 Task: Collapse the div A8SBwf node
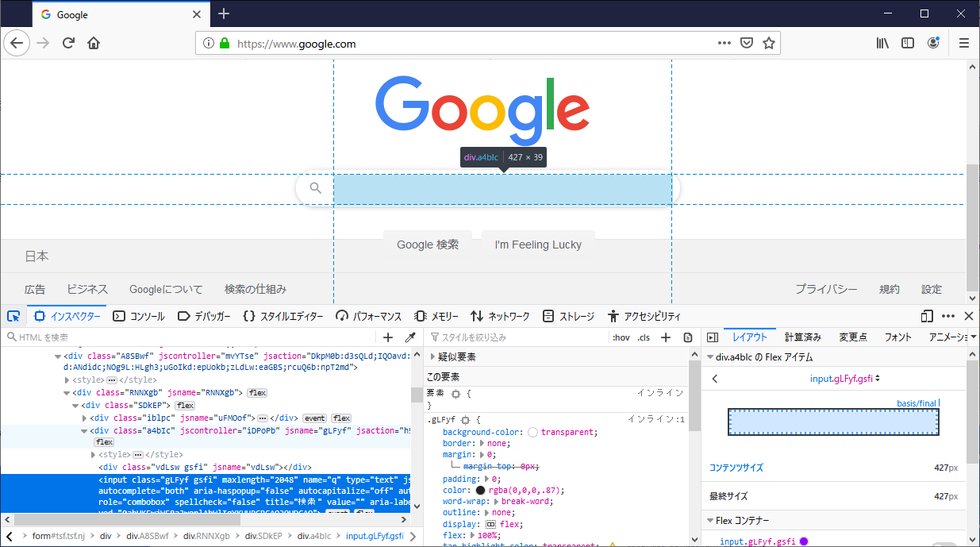59,356
